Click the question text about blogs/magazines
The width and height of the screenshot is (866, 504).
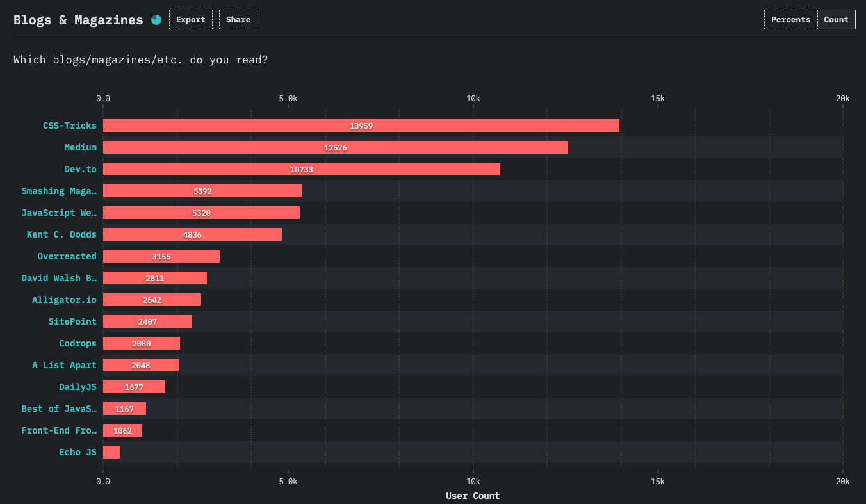coord(141,60)
